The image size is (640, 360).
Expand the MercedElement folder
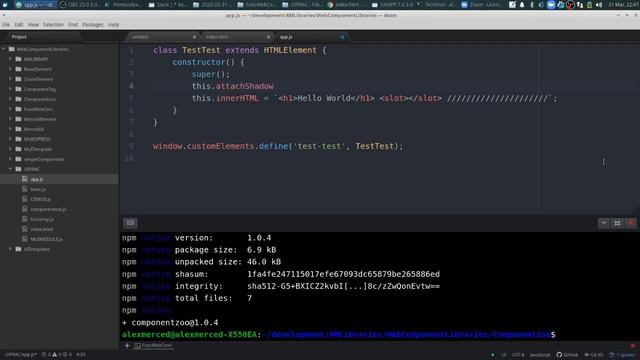11,119
